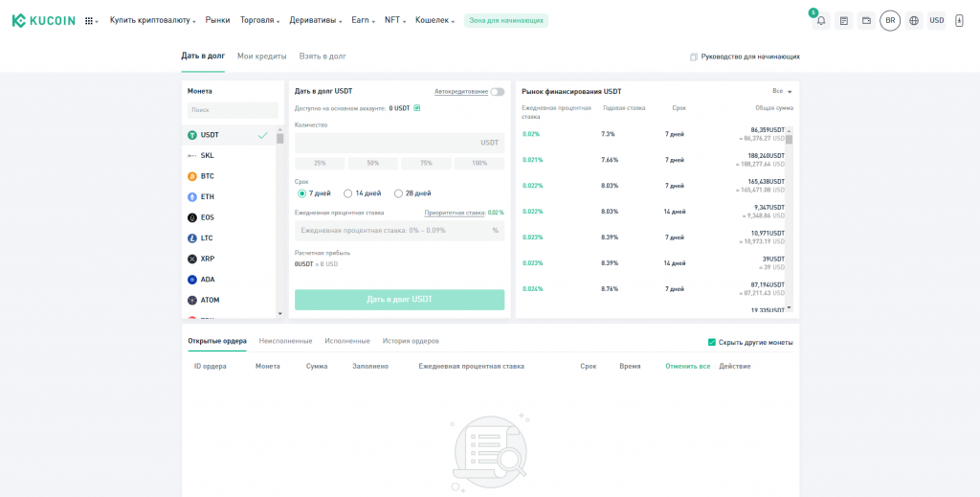
Task: Open the apps grid next to KuCoin logo
Action: (x=90, y=20)
